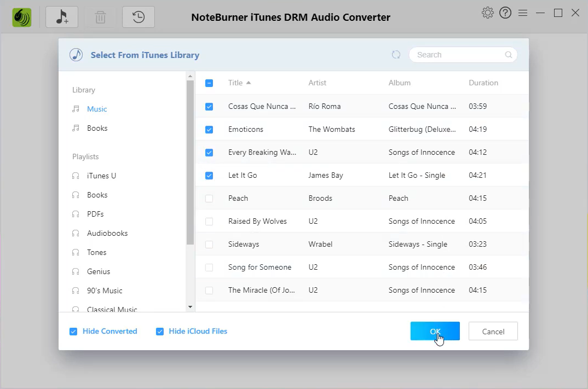
Task: Click the search magnifier icon
Action: 509,55
